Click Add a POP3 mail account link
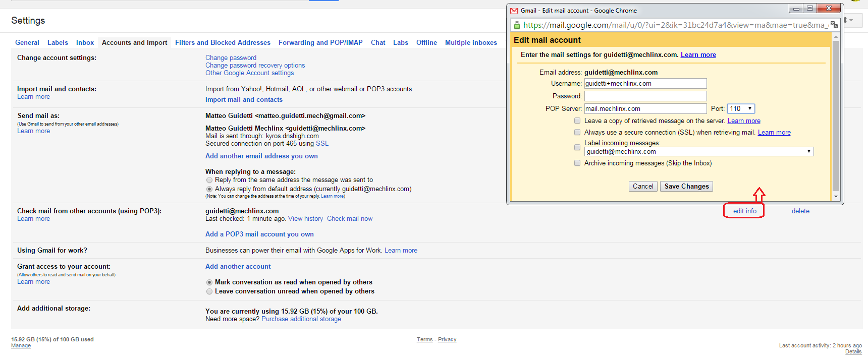Image resolution: width=868 pixels, height=361 pixels. tap(259, 234)
